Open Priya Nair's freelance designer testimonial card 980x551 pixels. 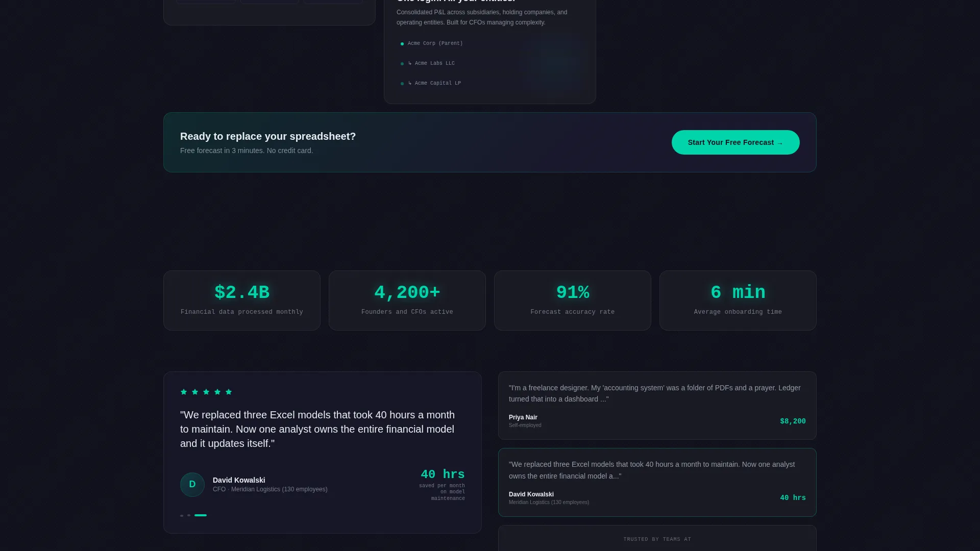[657, 406]
